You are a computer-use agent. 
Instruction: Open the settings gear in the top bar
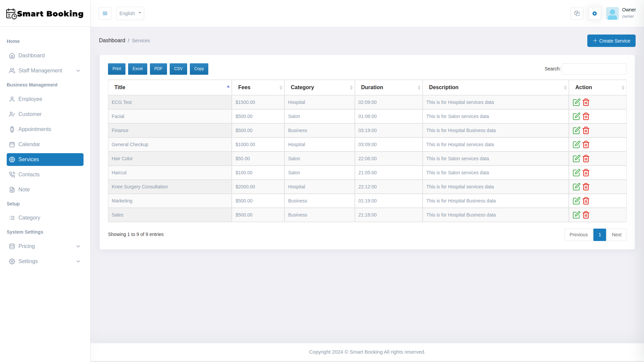(594, 13)
